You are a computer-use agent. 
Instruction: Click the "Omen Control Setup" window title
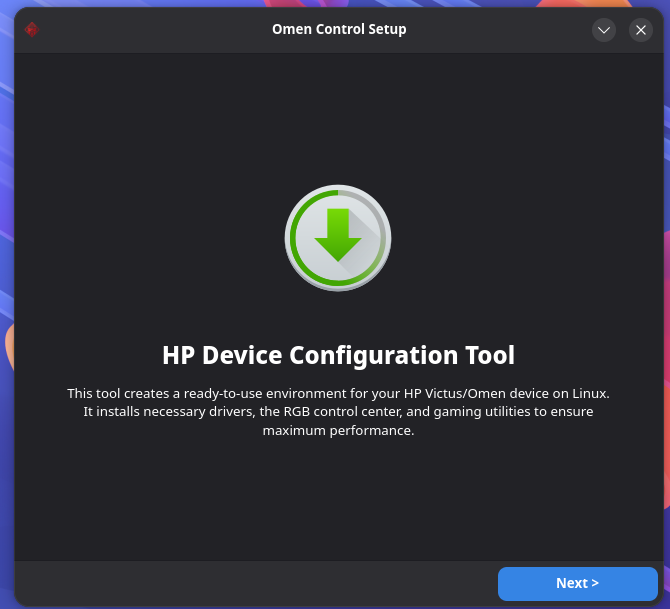click(339, 29)
